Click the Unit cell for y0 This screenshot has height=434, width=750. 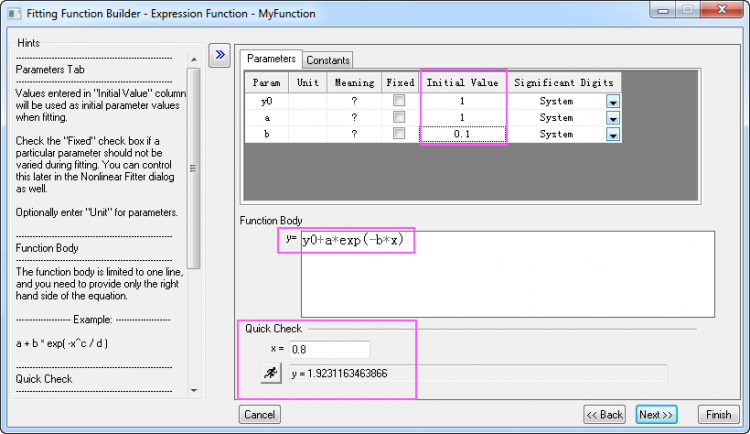click(x=308, y=101)
